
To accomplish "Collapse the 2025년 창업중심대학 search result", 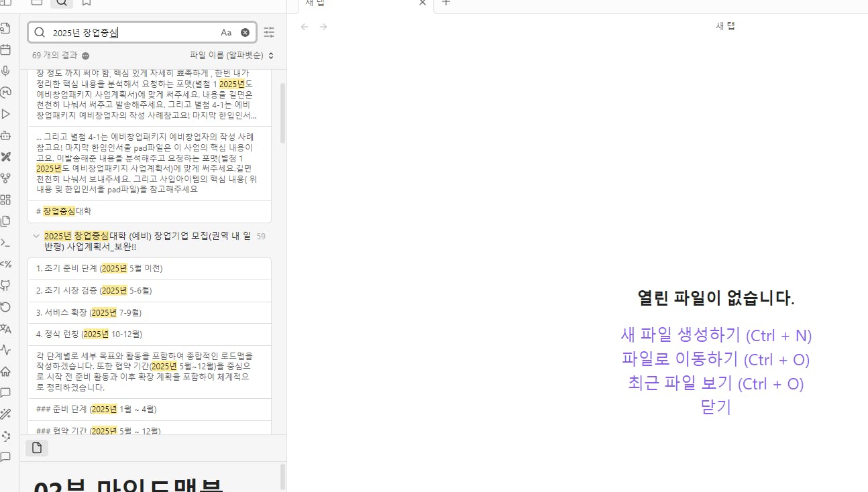I will click(x=36, y=236).
